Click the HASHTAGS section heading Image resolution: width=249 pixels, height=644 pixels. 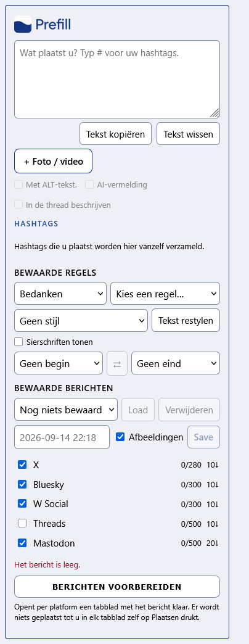click(x=36, y=224)
